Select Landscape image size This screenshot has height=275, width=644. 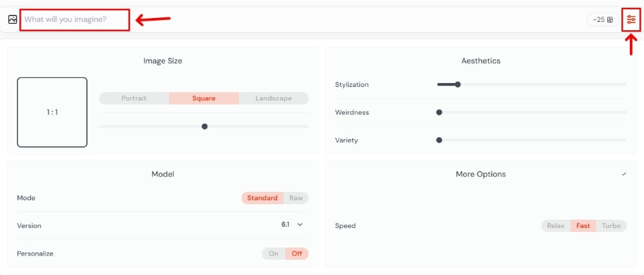click(x=273, y=99)
